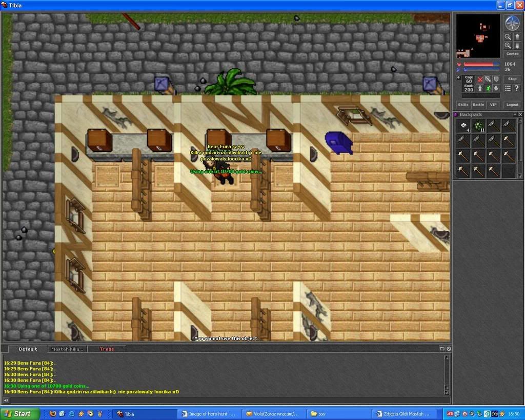Screen dimensions: 525x420
Task: Launch Firefox from the quick launch bar
Action: [x=53, y=414]
